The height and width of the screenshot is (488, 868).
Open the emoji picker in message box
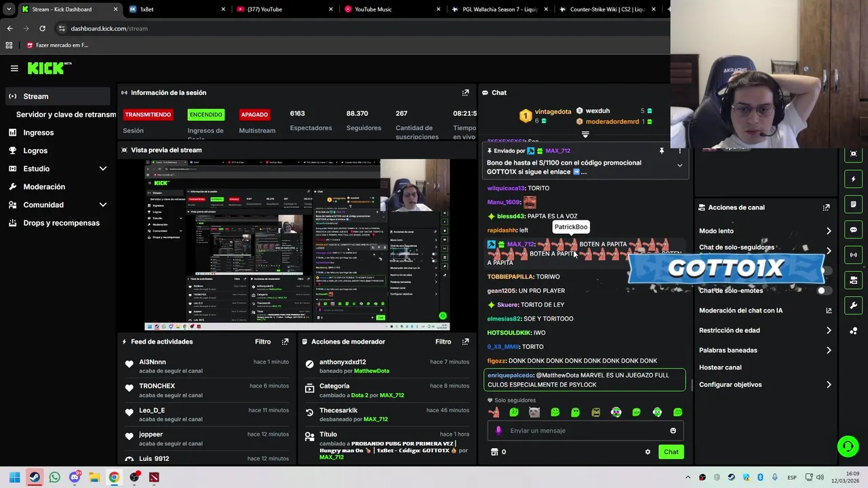[x=673, y=430]
